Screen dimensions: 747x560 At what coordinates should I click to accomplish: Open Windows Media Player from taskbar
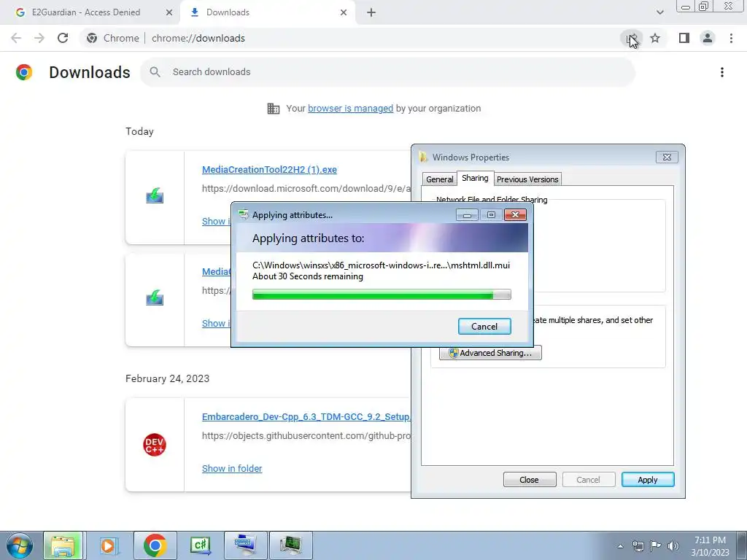[x=109, y=545]
